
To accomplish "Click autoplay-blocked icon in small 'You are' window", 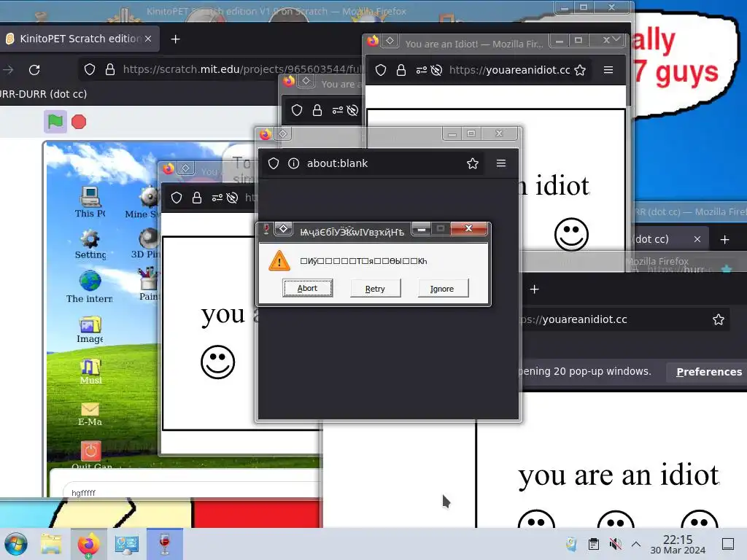I will pos(352,111).
